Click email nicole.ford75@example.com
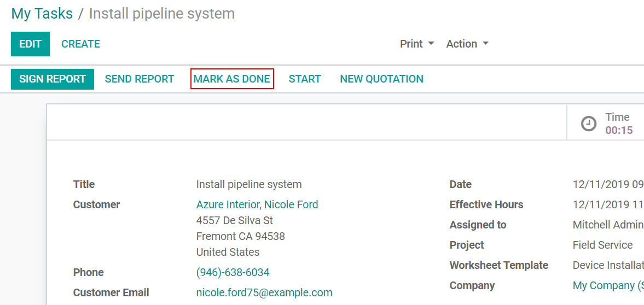Screen dimensions: 644x305 [264, 292]
